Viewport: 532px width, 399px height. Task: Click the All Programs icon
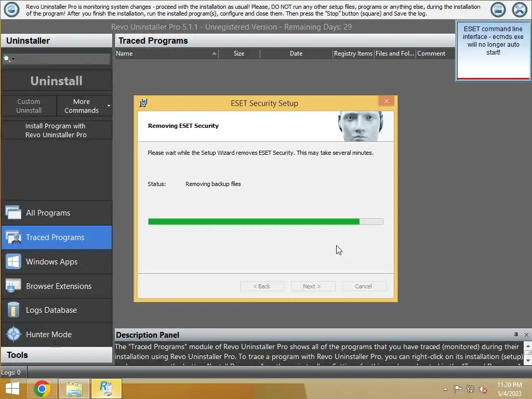(x=13, y=212)
